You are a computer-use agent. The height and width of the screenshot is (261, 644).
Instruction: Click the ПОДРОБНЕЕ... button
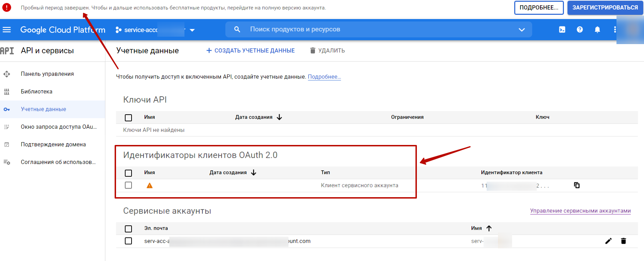(539, 8)
